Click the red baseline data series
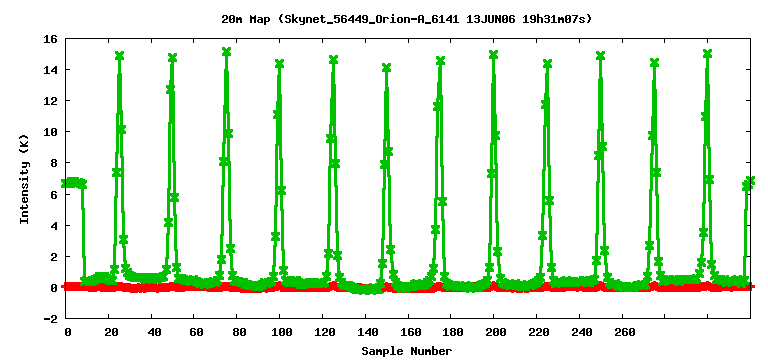 (407, 288)
